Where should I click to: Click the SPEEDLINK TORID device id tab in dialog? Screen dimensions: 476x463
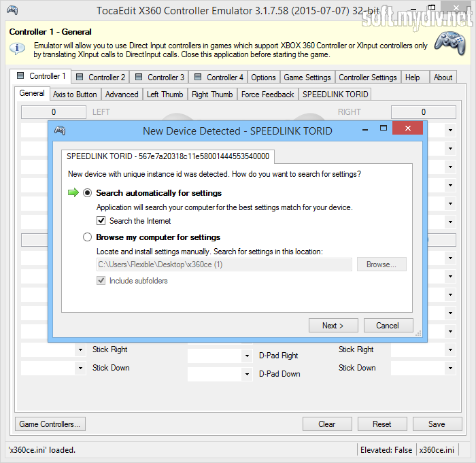coord(168,156)
